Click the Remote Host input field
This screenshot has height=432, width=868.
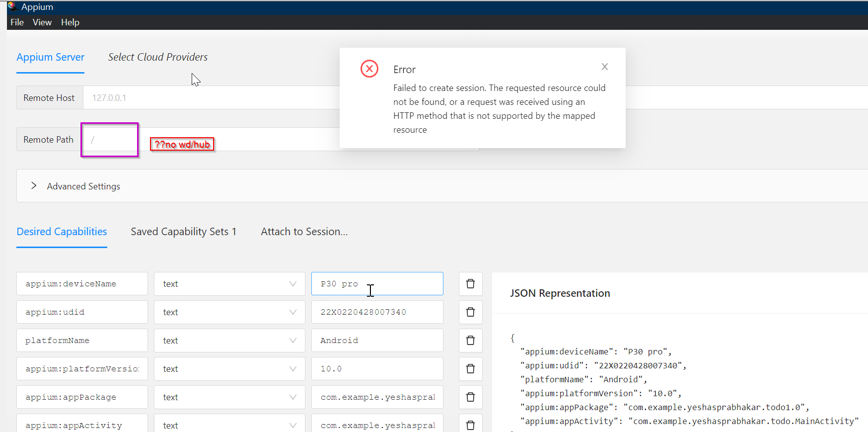click(211, 98)
